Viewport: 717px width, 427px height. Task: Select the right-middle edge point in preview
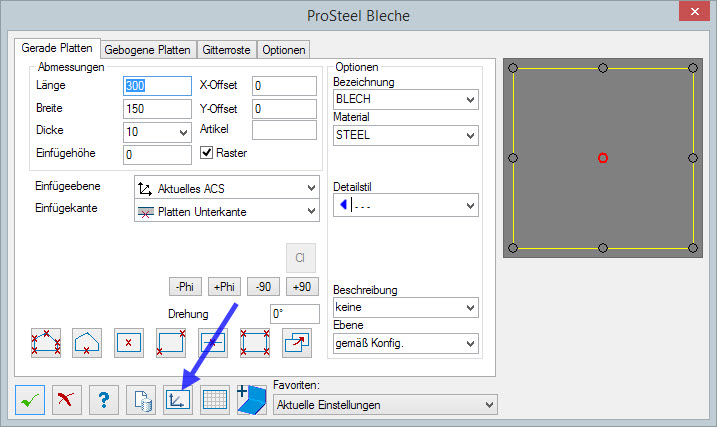(693, 158)
